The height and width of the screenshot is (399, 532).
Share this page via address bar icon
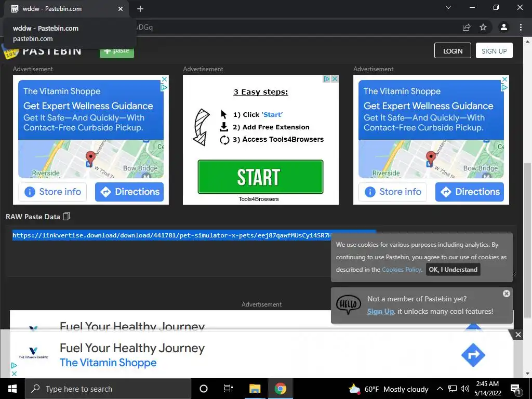coord(467,28)
